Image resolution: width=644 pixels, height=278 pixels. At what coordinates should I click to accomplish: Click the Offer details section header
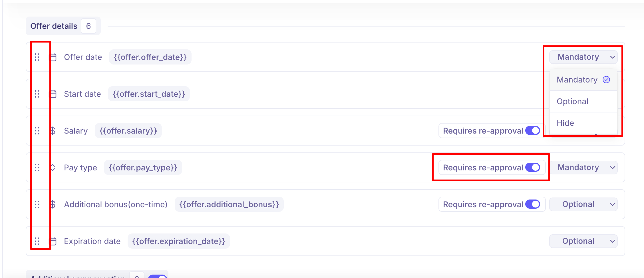54,26
